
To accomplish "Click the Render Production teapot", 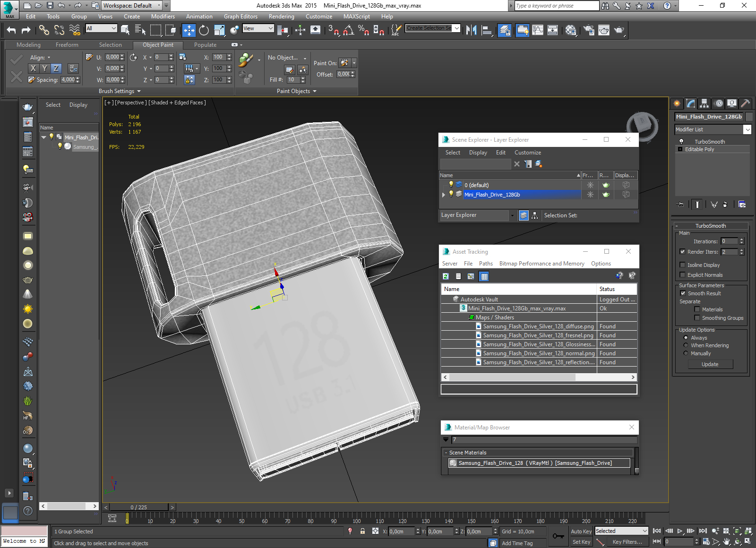I will [619, 30].
